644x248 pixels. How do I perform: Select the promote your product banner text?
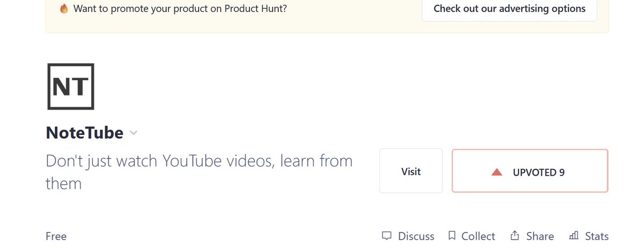(x=180, y=9)
